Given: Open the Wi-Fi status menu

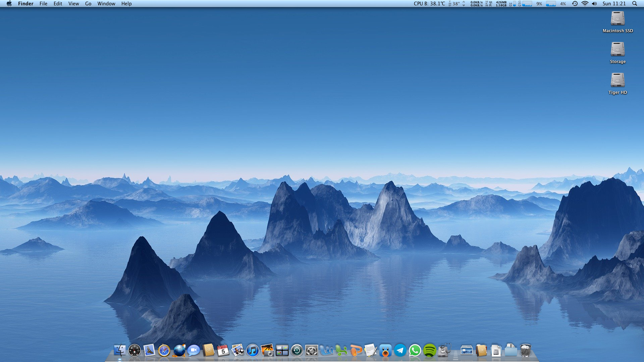Looking at the screenshot, I should [585, 4].
